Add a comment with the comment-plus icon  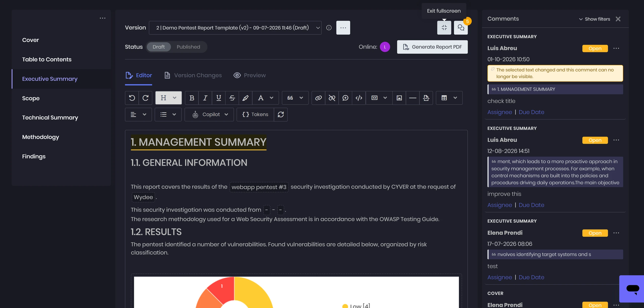[x=345, y=98]
